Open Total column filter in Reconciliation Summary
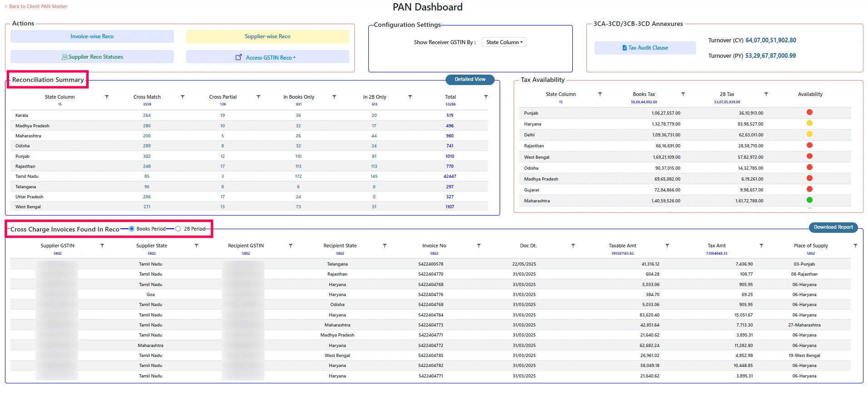 tap(486, 97)
